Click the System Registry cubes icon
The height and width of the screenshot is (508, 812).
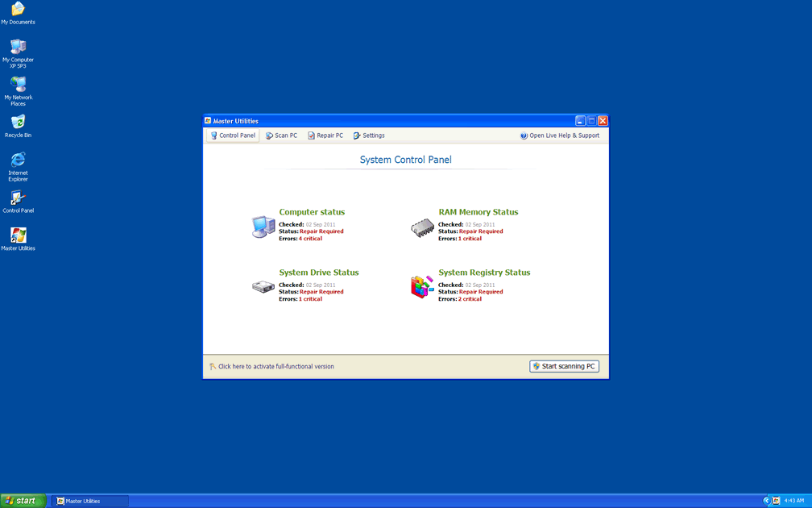tap(422, 286)
